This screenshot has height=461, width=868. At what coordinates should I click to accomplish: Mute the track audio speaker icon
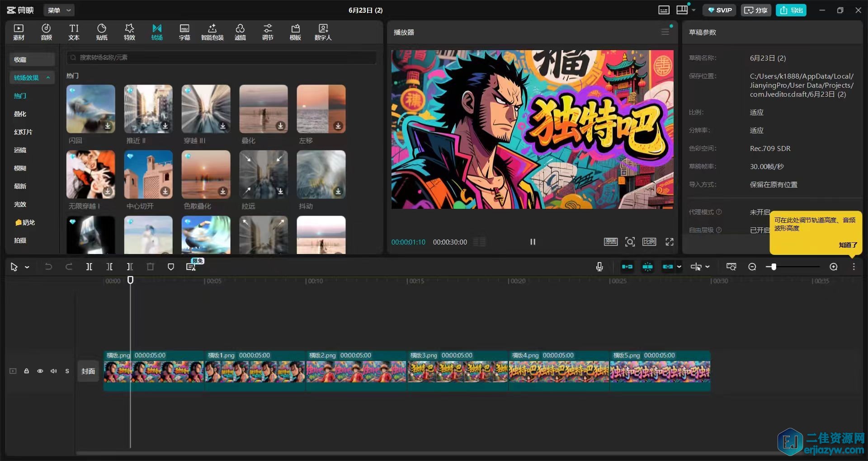pyautogui.click(x=54, y=371)
